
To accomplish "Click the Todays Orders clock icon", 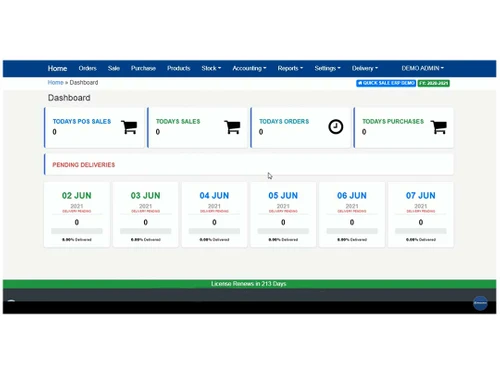I will (x=335, y=127).
